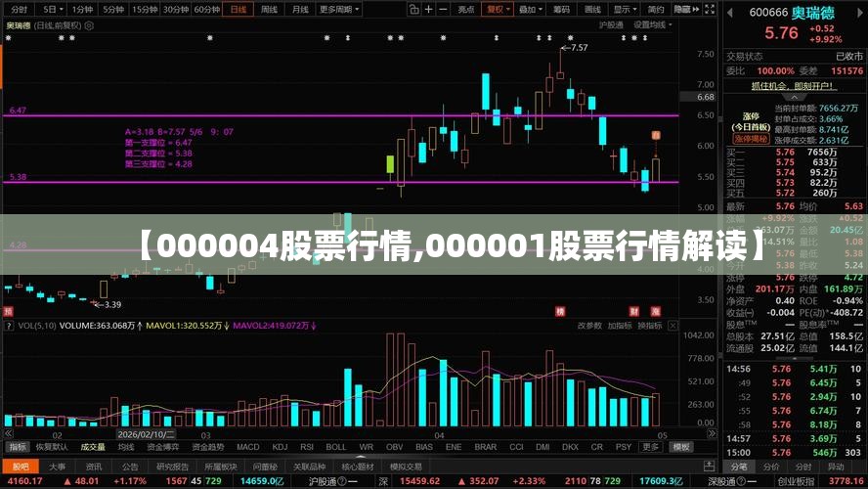Select the 月线 monthly chart tab

coord(300,10)
